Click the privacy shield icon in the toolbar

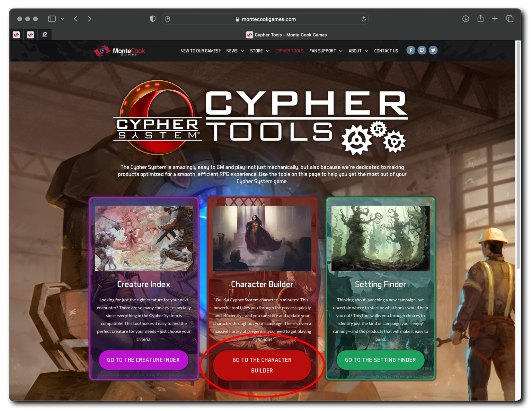152,19
